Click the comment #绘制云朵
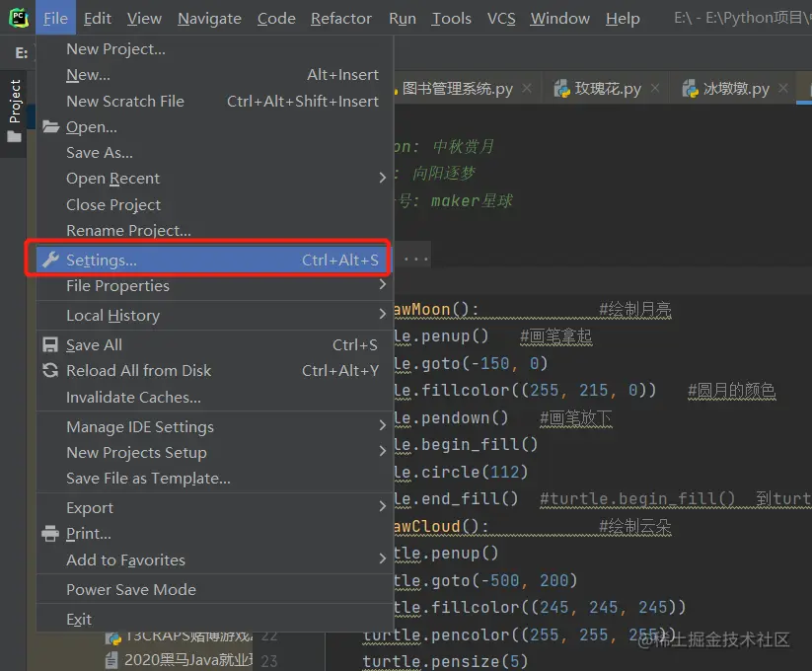The width and height of the screenshot is (812, 671). (x=635, y=527)
